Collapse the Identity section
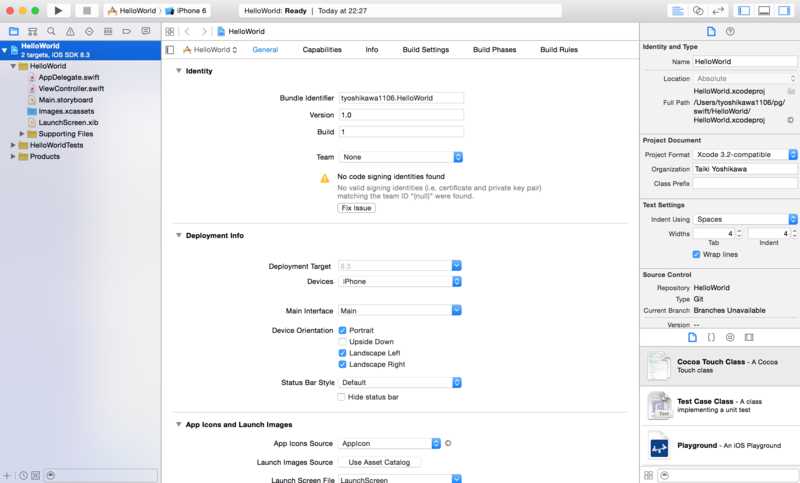 point(179,71)
